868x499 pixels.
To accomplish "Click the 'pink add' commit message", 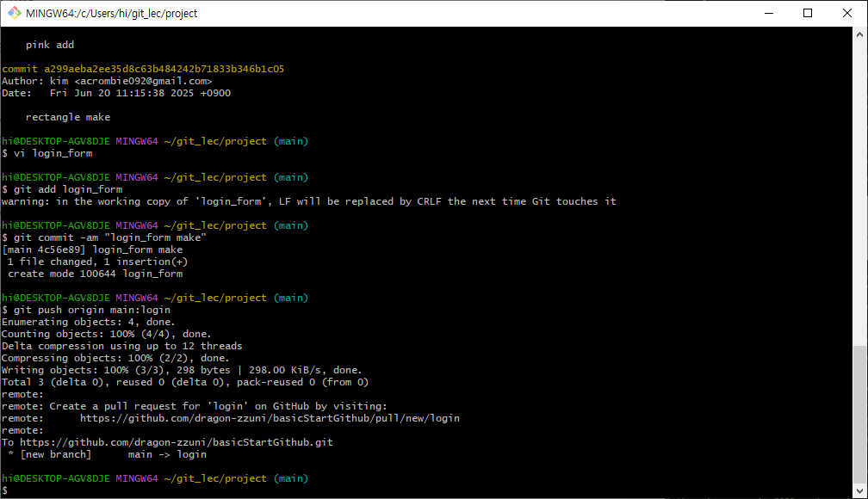I will 50,45.
